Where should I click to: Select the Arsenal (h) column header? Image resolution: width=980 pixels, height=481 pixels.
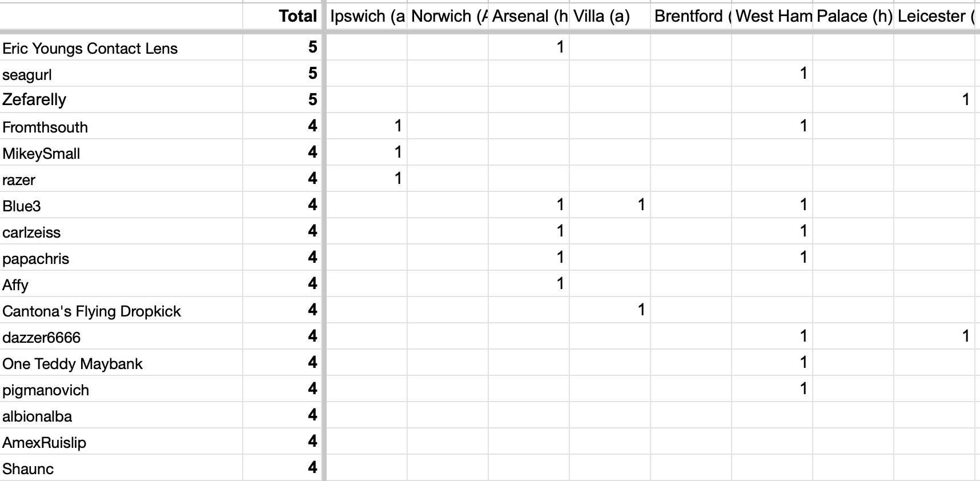(529, 16)
